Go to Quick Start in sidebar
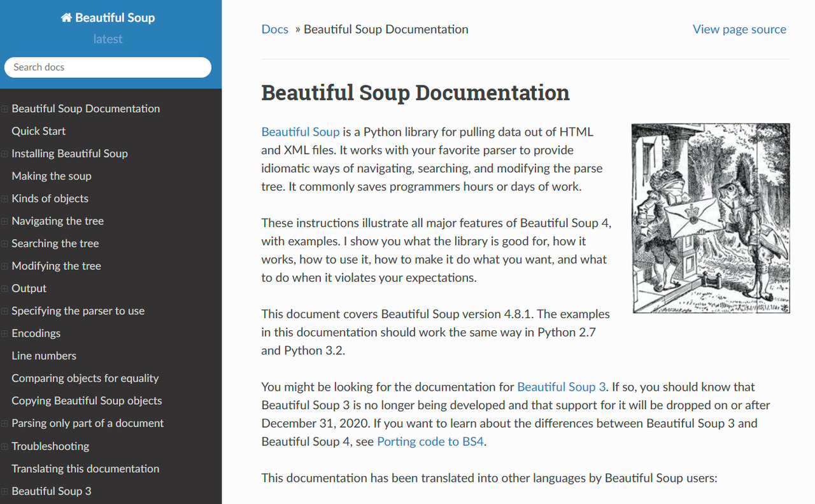 (38, 131)
